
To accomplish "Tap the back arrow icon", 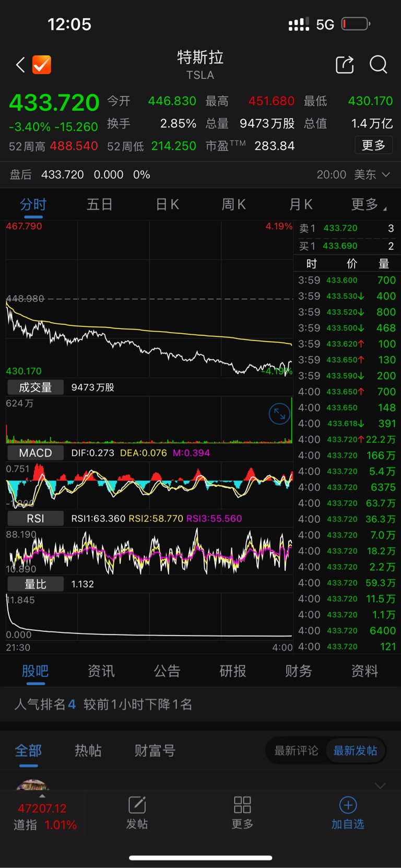I will 20,65.
